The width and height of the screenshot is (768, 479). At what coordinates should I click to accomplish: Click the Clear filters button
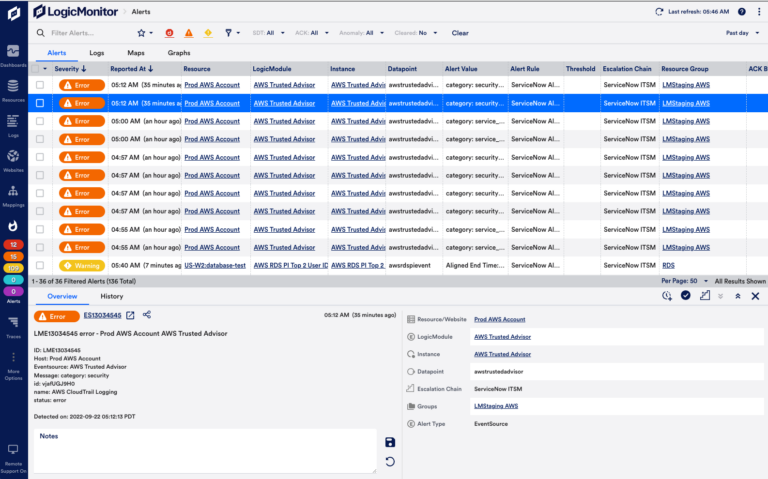point(460,33)
